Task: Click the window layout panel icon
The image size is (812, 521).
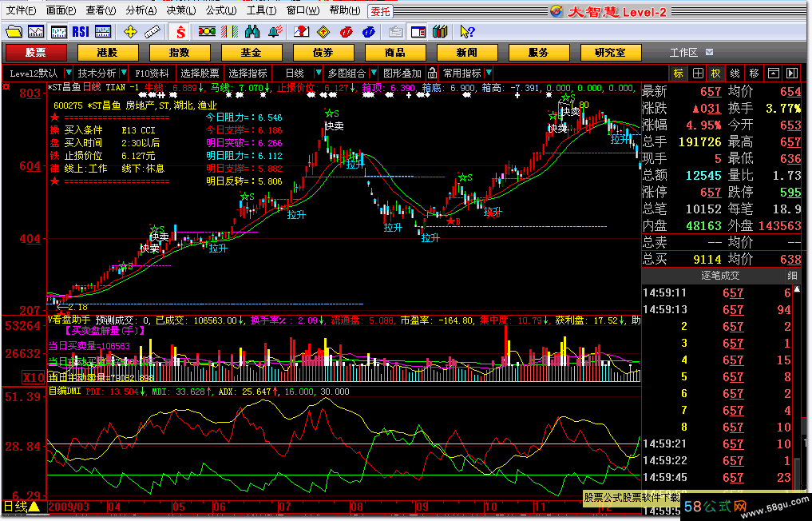Action: (418, 32)
